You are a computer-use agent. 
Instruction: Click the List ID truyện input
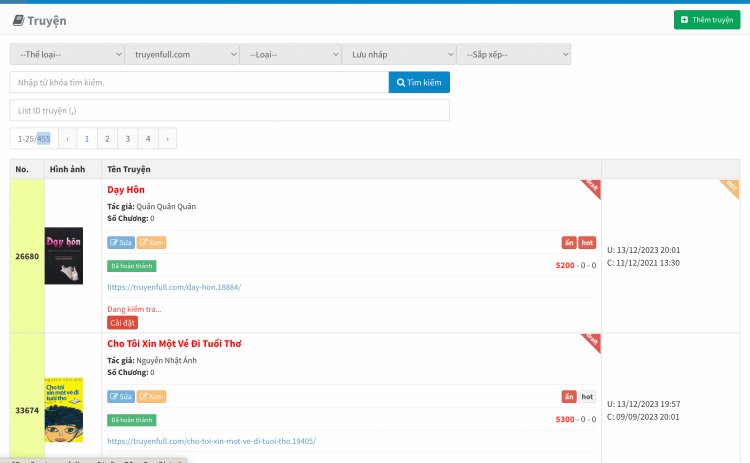229,110
